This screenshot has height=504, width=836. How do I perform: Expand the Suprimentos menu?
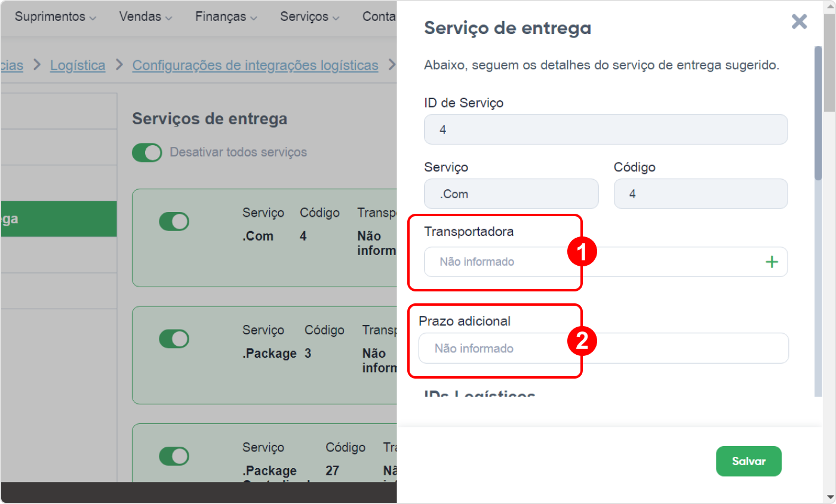pyautogui.click(x=56, y=17)
